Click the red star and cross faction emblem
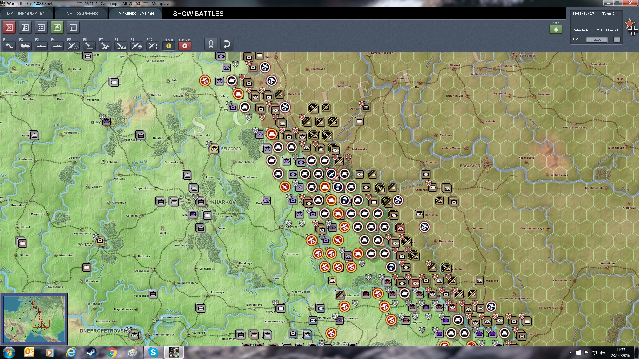Image resolution: width=644 pixels, height=359 pixels. click(x=631, y=26)
